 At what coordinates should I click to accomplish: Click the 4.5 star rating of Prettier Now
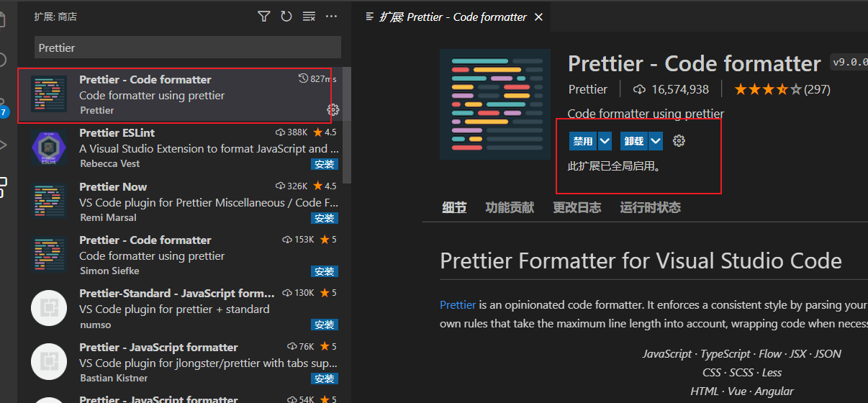coord(325,186)
